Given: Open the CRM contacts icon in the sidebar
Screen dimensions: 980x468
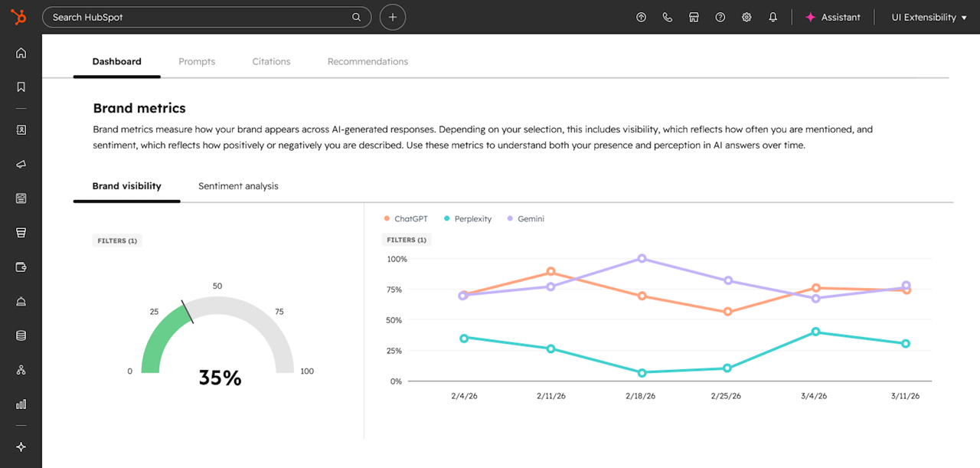Looking at the screenshot, I should [21, 129].
